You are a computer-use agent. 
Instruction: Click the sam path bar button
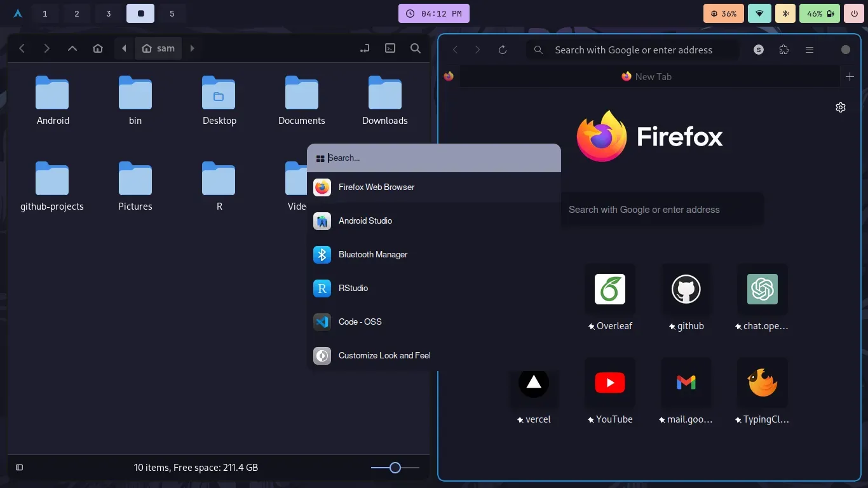tap(158, 48)
